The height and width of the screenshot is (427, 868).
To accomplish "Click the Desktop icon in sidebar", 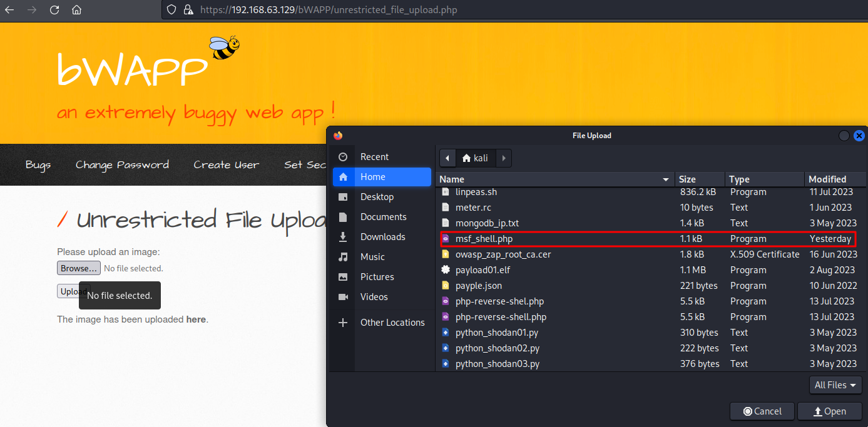I will click(x=343, y=197).
